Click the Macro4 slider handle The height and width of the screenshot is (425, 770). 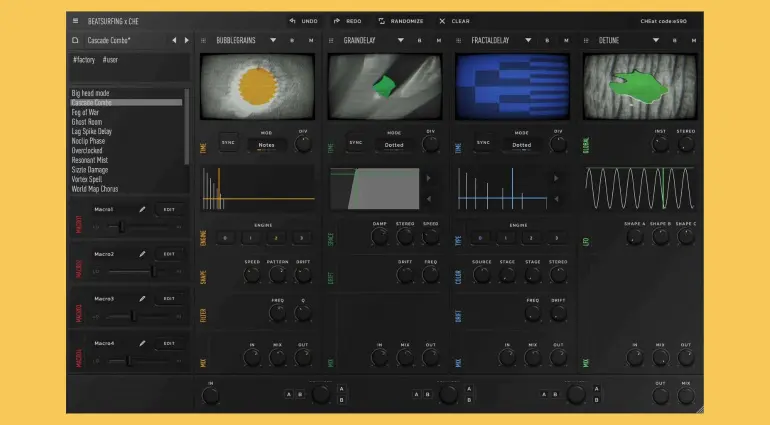point(126,360)
